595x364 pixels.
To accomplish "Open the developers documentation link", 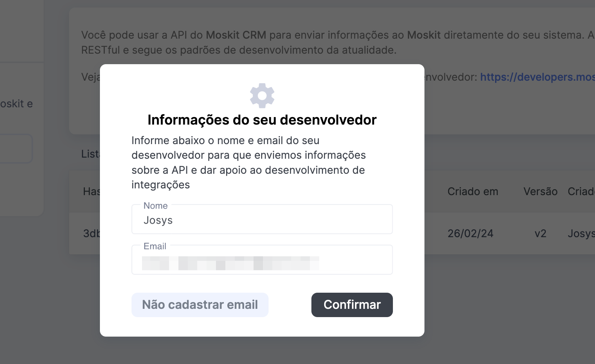I will 537,77.
